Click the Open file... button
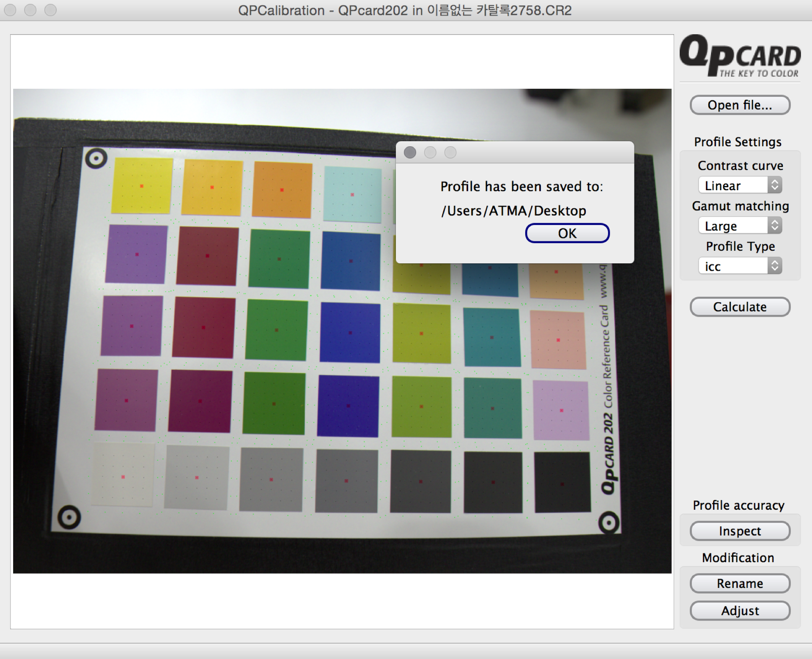The height and width of the screenshot is (659, 812). coord(740,105)
